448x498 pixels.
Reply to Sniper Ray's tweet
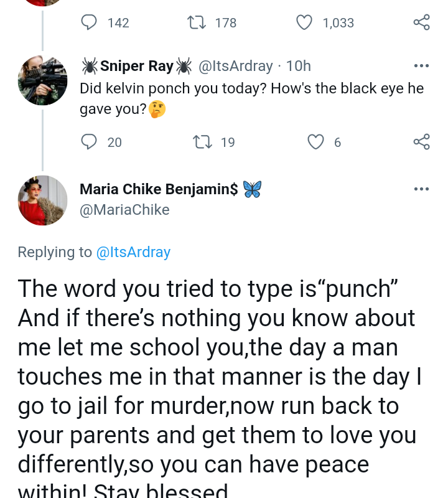pos(90,143)
